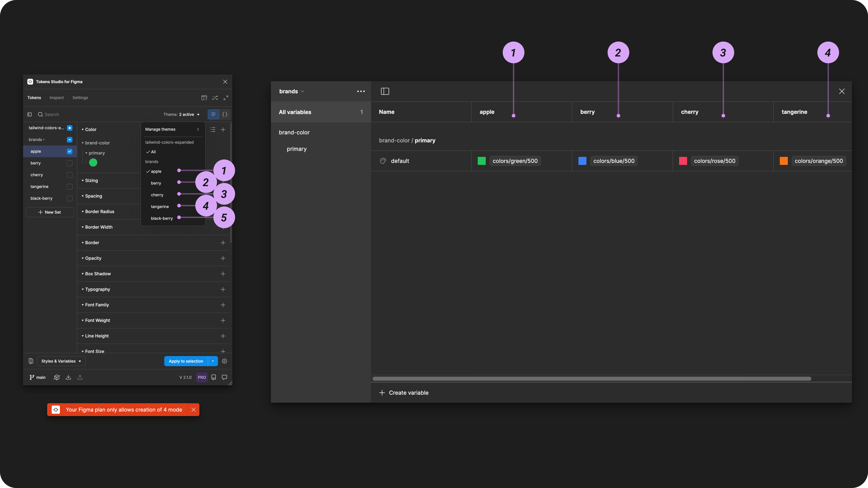Open apply settings gear icon
This screenshot has height=488, width=868.
click(x=224, y=361)
